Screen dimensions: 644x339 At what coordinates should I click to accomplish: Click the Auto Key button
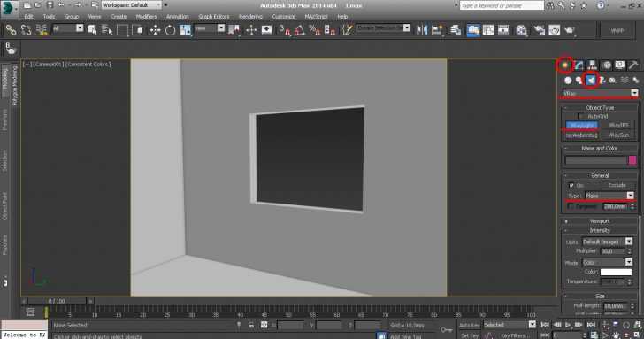469,325
